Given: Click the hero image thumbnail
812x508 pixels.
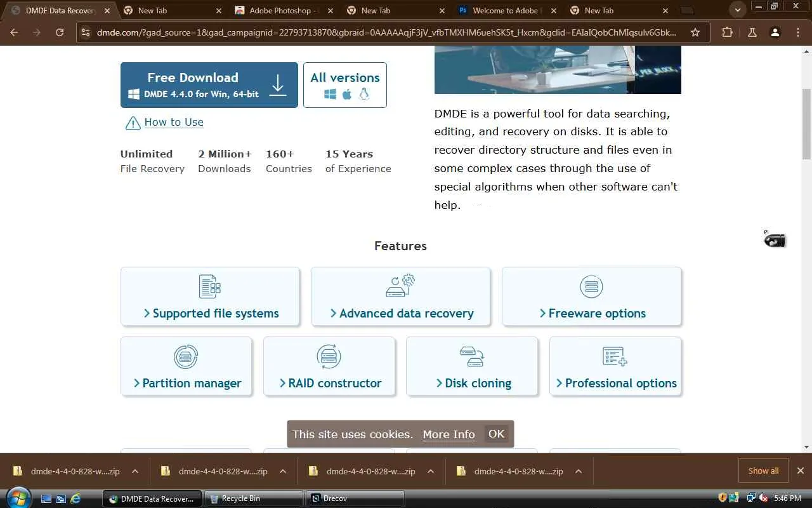Looking at the screenshot, I should (558, 70).
